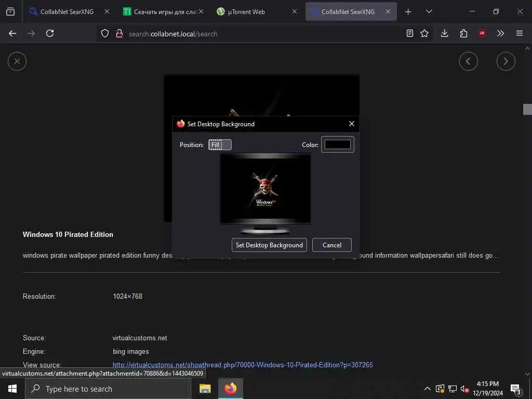
Task: Confirm with Set Desktop Background button
Action: [270, 245]
